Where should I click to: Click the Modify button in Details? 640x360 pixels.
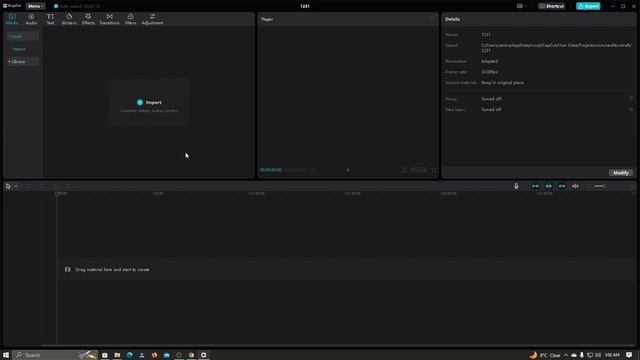tap(621, 173)
